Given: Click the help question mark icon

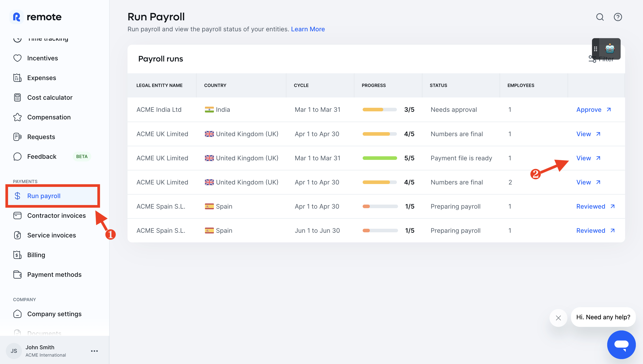Looking at the screenshot, I should pyautogui.click(x=618, y=17).
